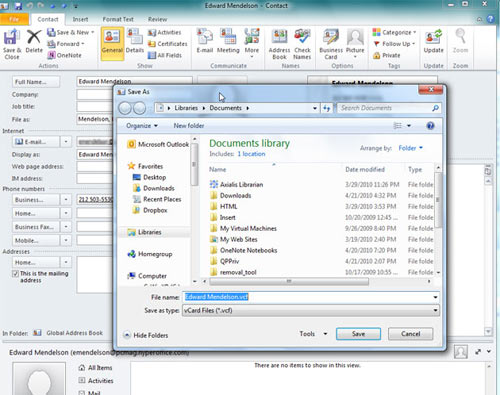Open Recent Places in navigation pane
Screen dimensions: 500x395
coord(157,199)
